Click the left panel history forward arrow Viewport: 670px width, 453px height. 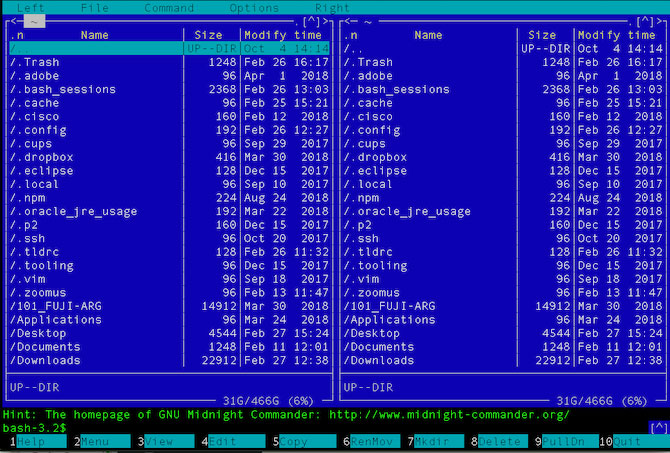click(325, 21)
